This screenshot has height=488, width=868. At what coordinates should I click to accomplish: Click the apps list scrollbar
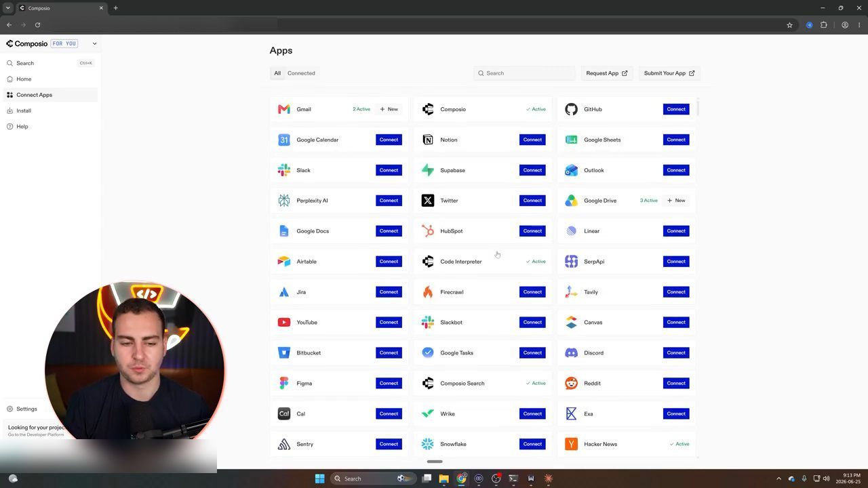698,107
